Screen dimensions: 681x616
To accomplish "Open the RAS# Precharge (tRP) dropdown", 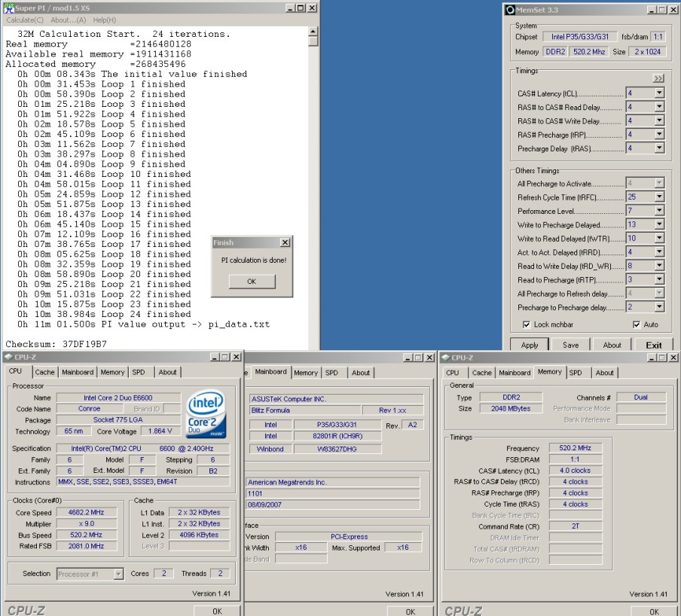I will click(659, 135).
